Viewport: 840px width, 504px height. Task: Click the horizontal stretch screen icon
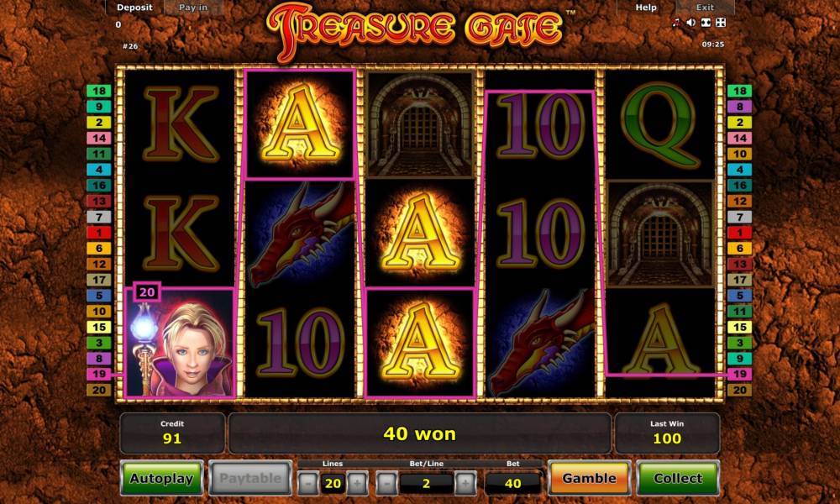[706, 23]
